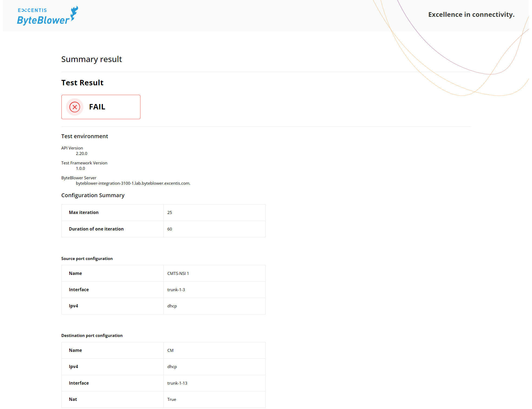Click the dhcp value under Source port Ipv4

[172, 306]
